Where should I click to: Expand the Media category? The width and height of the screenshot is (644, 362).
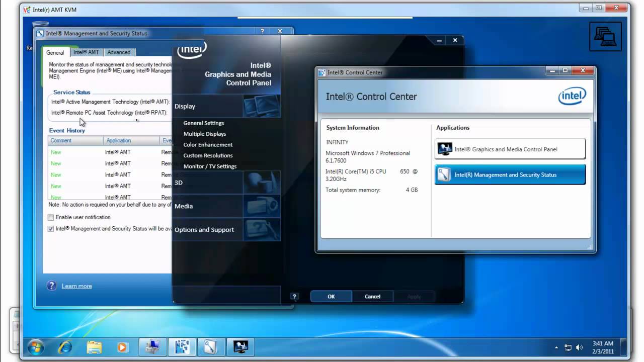(x=226, y=206)
